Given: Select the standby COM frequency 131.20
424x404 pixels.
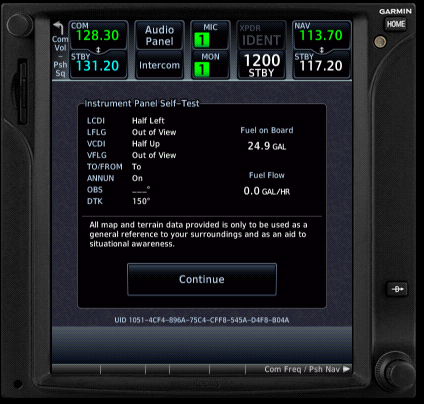Looking at the screenshot, I should (x=98, y=65).
